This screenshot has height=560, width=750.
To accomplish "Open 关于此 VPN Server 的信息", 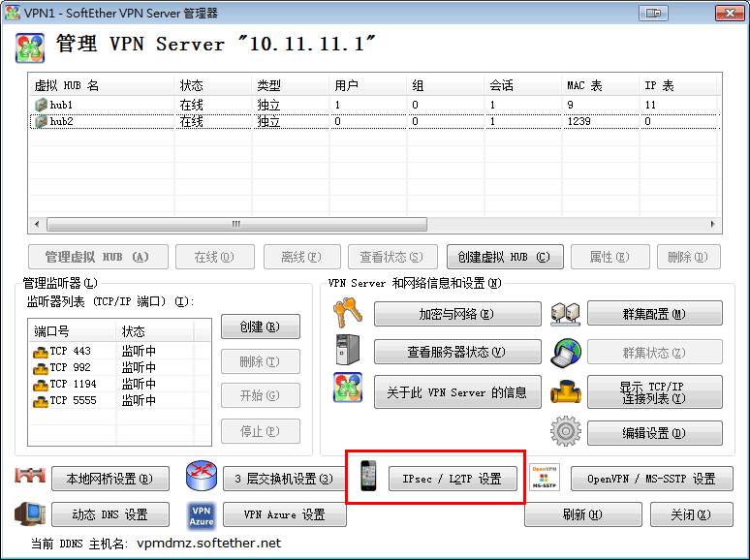I will 457,392.
